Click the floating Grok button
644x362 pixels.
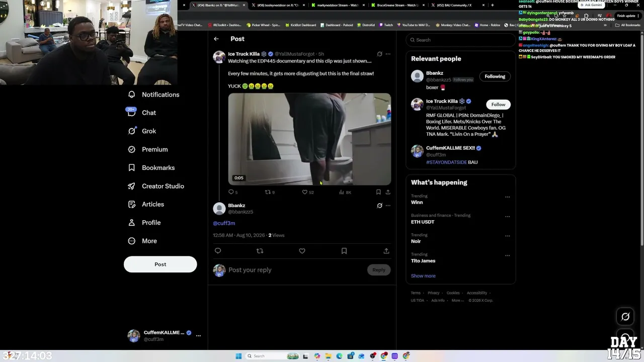point(625,317)
